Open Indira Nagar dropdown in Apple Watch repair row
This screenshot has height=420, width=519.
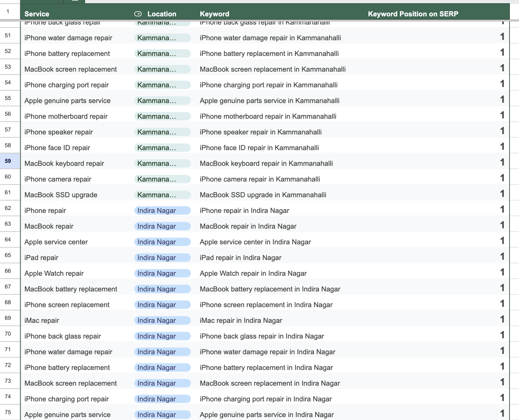(162, 273)
